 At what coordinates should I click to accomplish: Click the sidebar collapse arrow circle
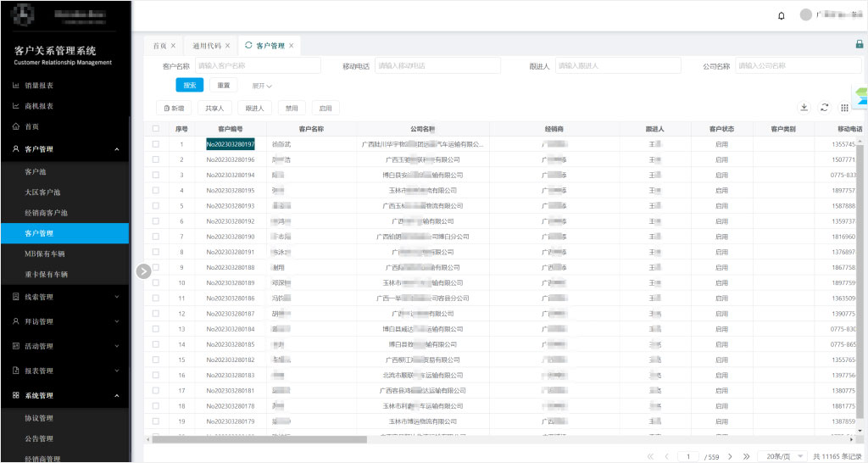point(143,271)
